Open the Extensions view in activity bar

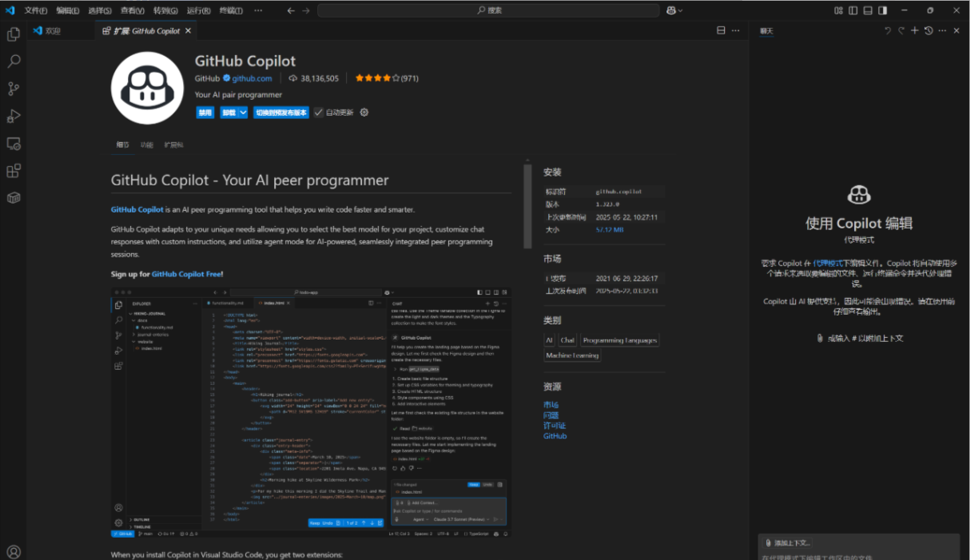click(14, 171)
